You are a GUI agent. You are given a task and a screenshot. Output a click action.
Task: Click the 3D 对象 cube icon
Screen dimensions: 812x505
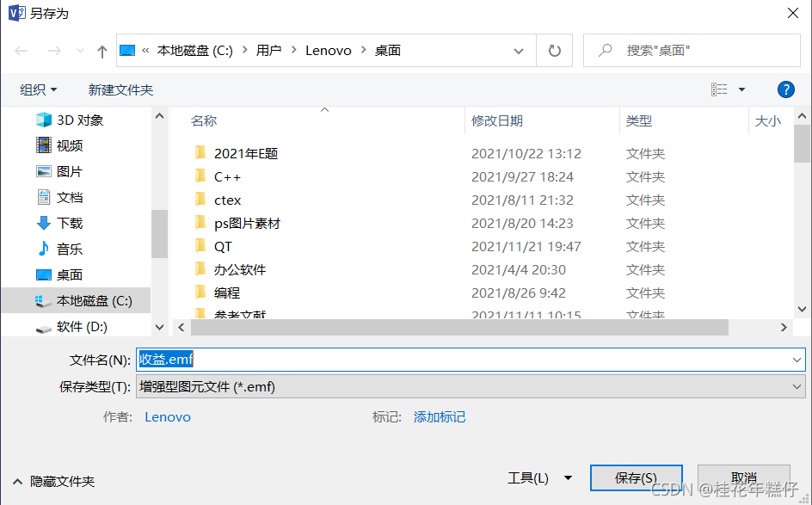pyautogui.click(x=44, y=120)
